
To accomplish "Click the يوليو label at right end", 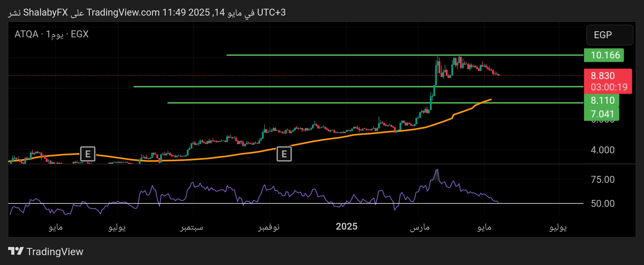I will click(558, 227).
